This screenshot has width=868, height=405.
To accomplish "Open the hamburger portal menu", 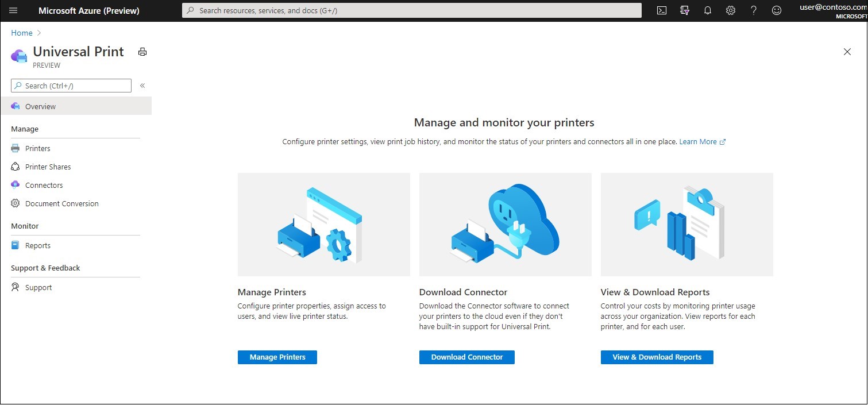I will (14, 10).
